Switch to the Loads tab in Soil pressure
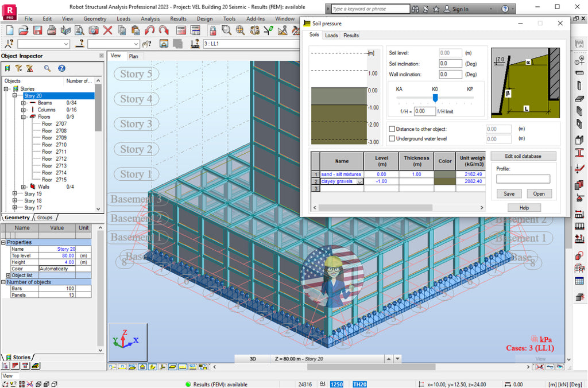 tap(331, 35)
